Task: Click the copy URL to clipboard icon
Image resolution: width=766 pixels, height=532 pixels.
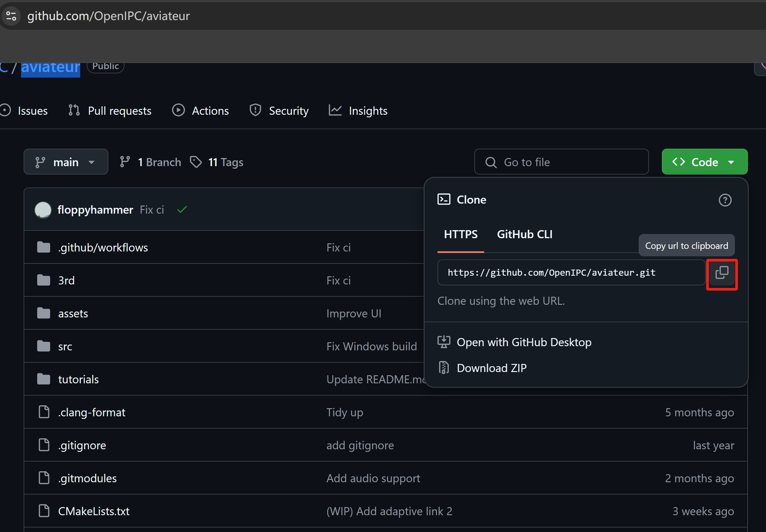Action: [x=721, y=273]
